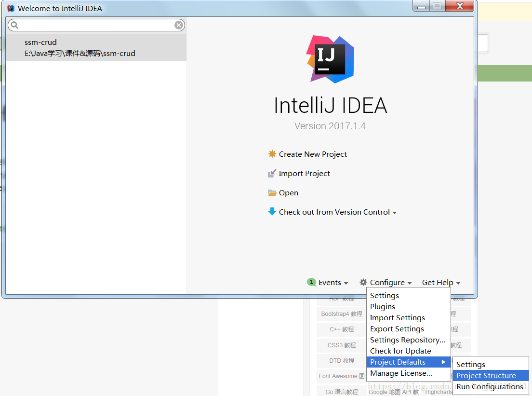Screen dimensions: 532x396
Task: Select Project Structure in submenu
Action: (x=491, y=376)
